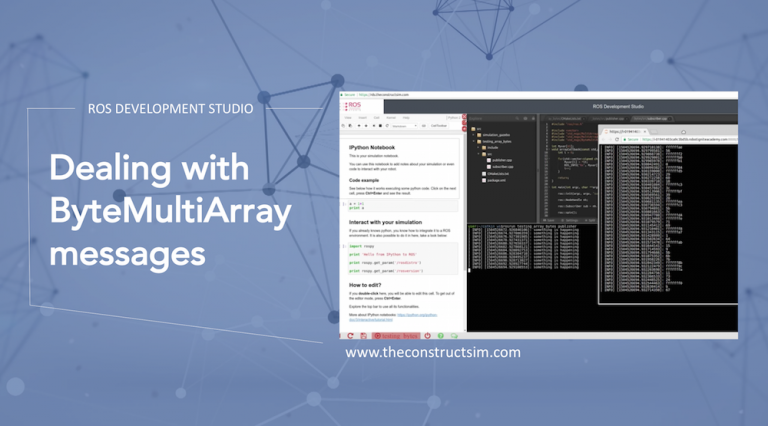Click the red plus icon on notebook panel
Viewport: 768px width, 426px height.
tap(464, 129)
